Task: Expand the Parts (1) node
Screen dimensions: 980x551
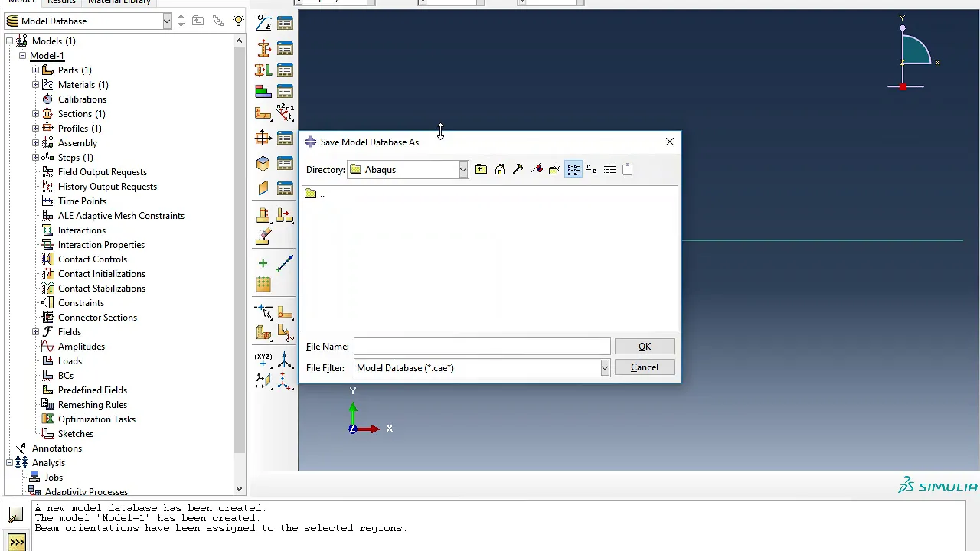Action: click(35, 70)
